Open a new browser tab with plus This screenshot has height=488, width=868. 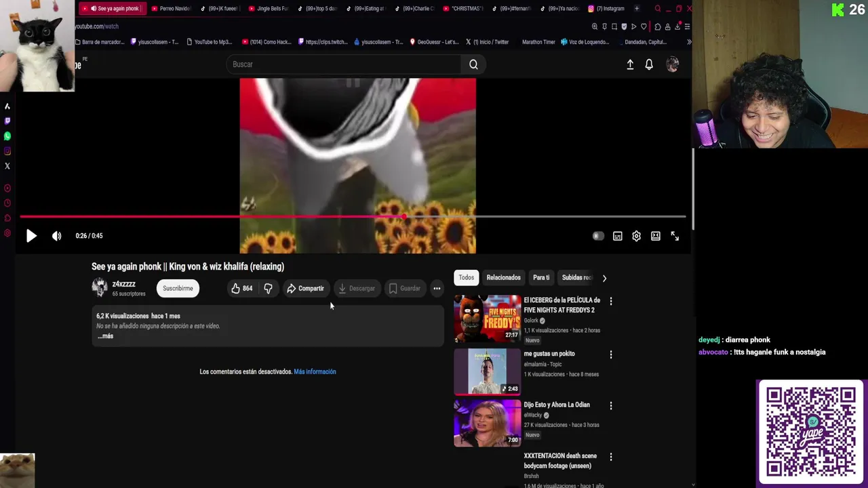click(637, 9)
